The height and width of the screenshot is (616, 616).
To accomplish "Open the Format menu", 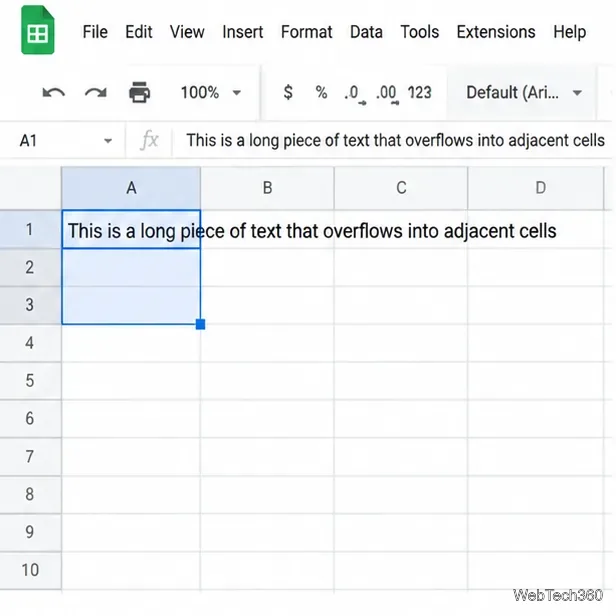I will point(306,32).
